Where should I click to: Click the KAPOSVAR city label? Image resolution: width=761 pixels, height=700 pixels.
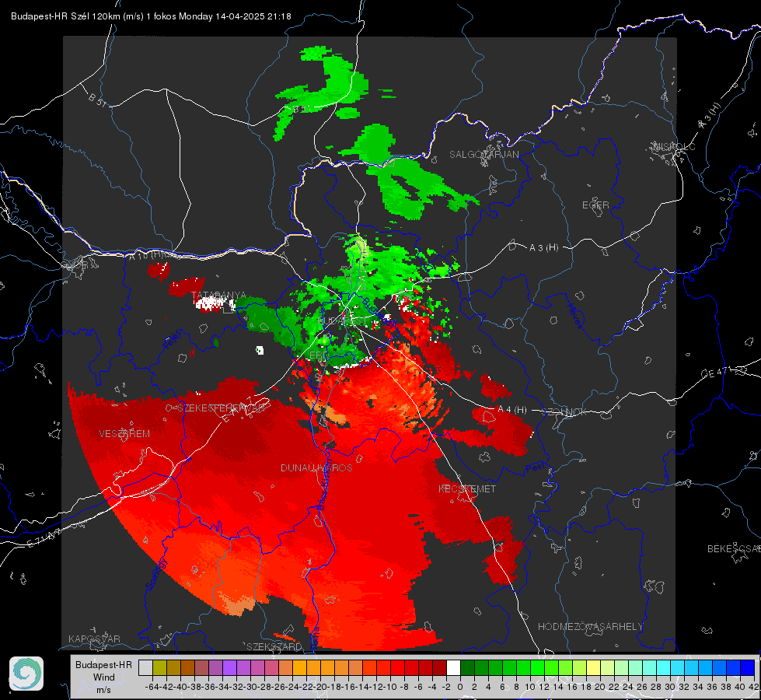[x=94, y=639]
